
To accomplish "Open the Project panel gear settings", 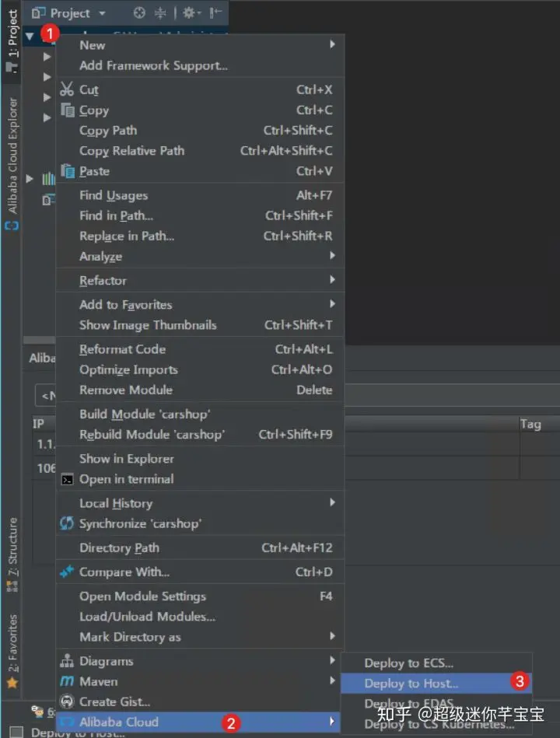I will 191,12.
